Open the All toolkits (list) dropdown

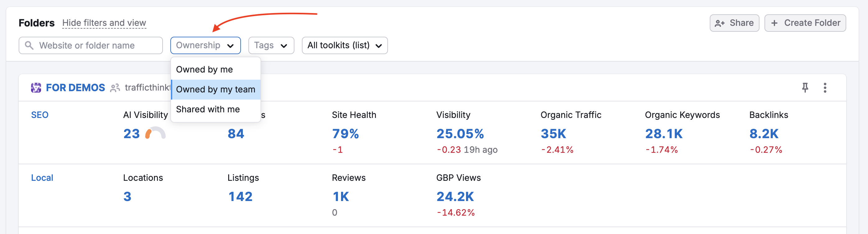tap(344, 45)
